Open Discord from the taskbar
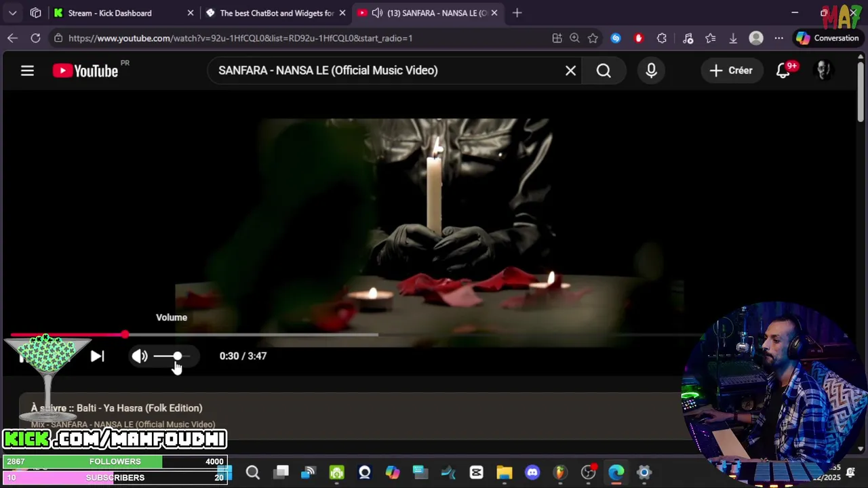 tap(532, 472)
